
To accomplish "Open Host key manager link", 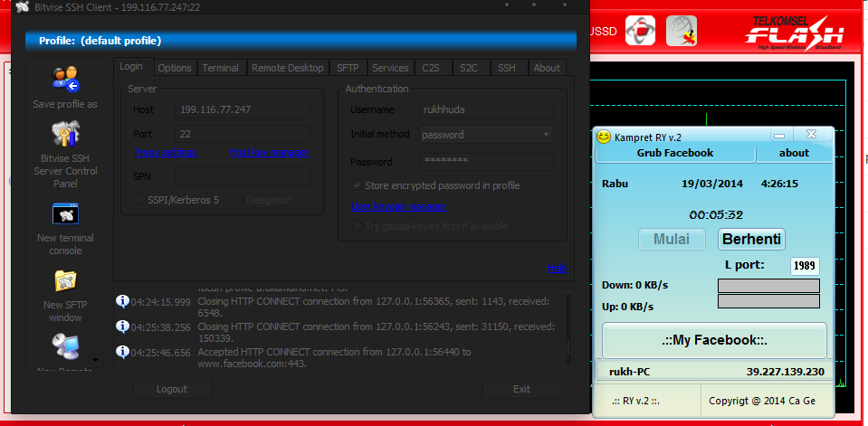I will 270,152.
